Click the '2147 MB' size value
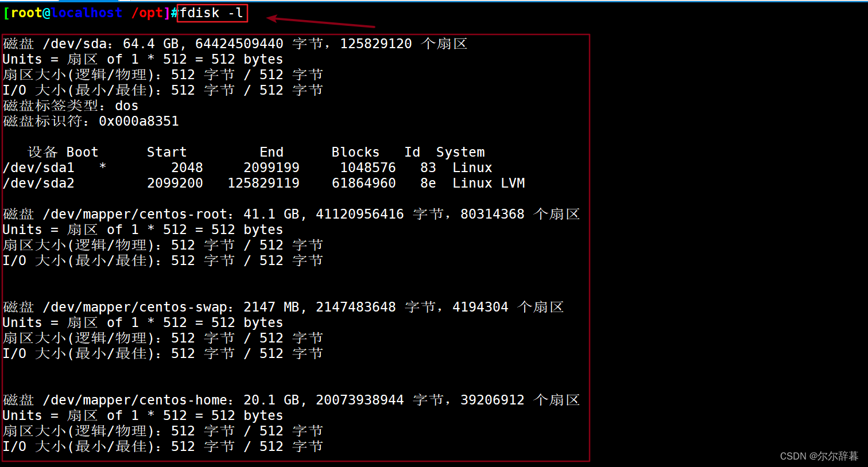This screenshot has height=467, width=868. point(271,307)
